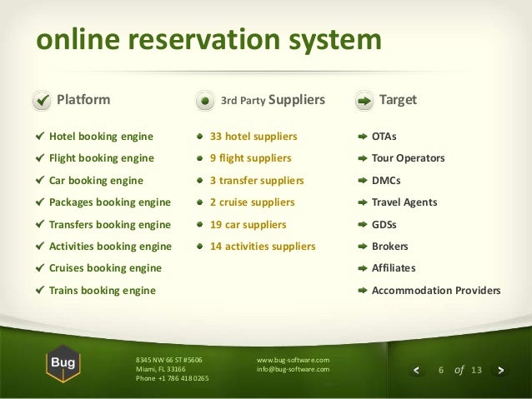Click arrow bullet next to Accommodation Providers

[x=363, y=290]
